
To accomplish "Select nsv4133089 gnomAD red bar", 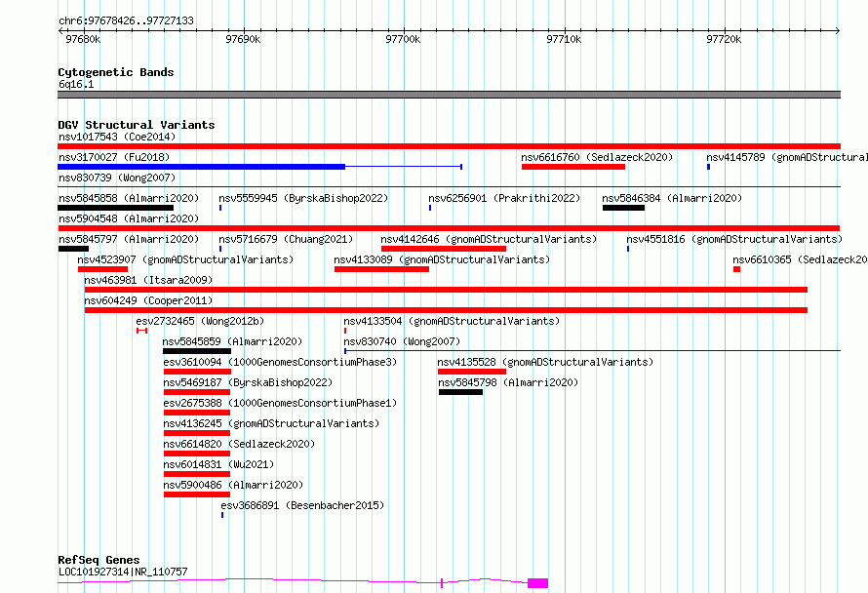I will [381, 269].
